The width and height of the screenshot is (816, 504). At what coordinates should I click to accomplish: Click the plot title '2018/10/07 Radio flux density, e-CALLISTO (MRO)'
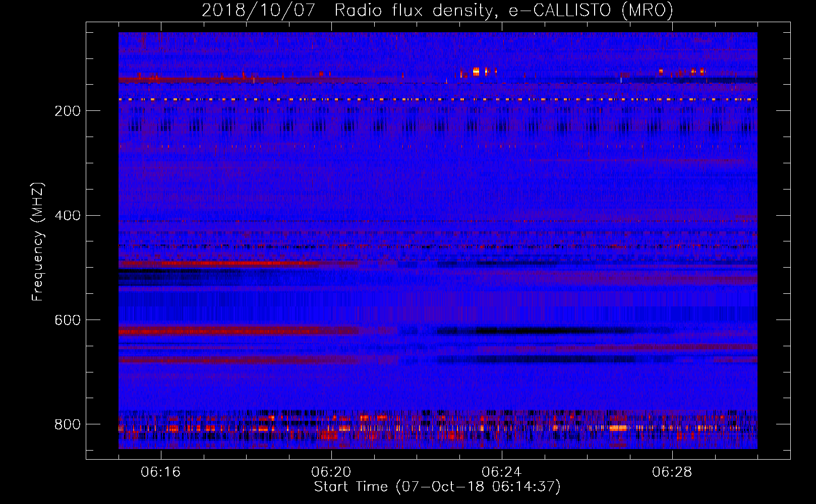(437, 11)
